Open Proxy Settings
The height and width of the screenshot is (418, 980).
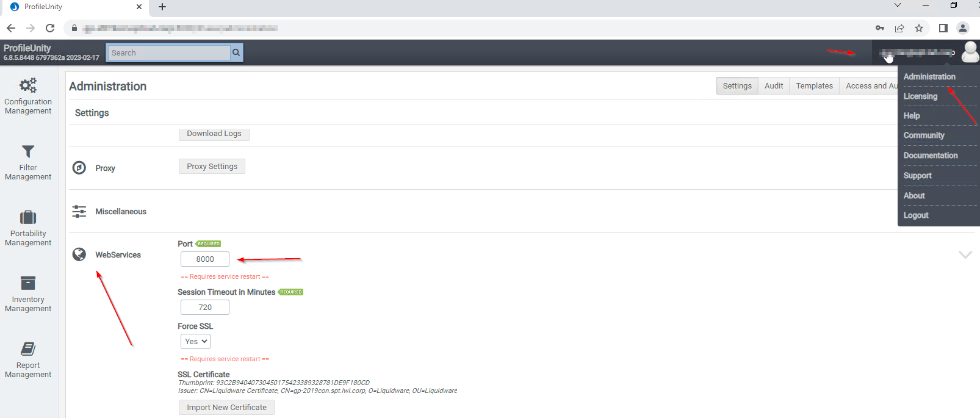pos(212,167)
